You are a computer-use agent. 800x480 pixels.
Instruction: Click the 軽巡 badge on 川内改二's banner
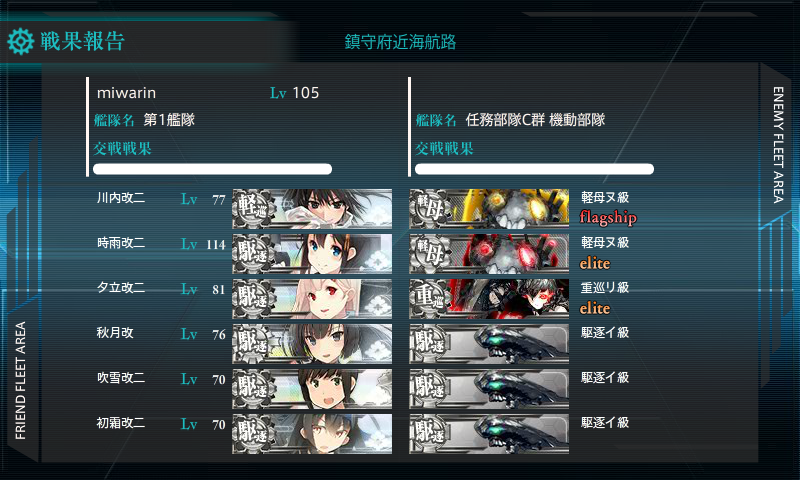(x=254, y=209)
